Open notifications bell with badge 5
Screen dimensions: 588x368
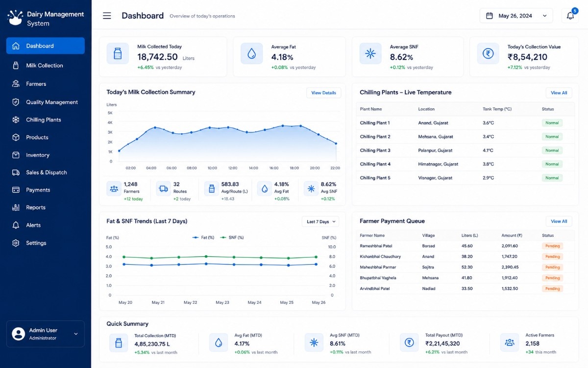pos(570,16)
